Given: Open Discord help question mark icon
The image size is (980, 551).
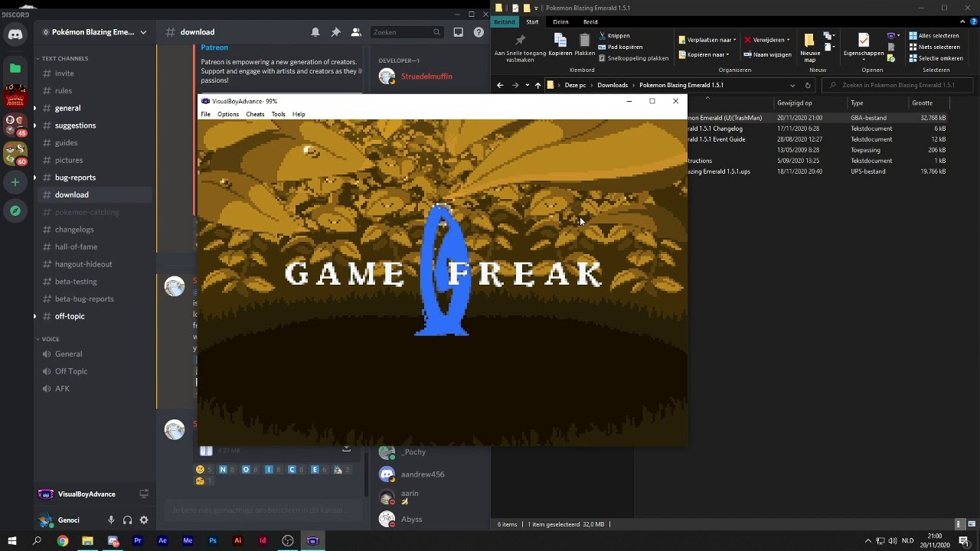Looking at the screenshot, I should (479, 32).
